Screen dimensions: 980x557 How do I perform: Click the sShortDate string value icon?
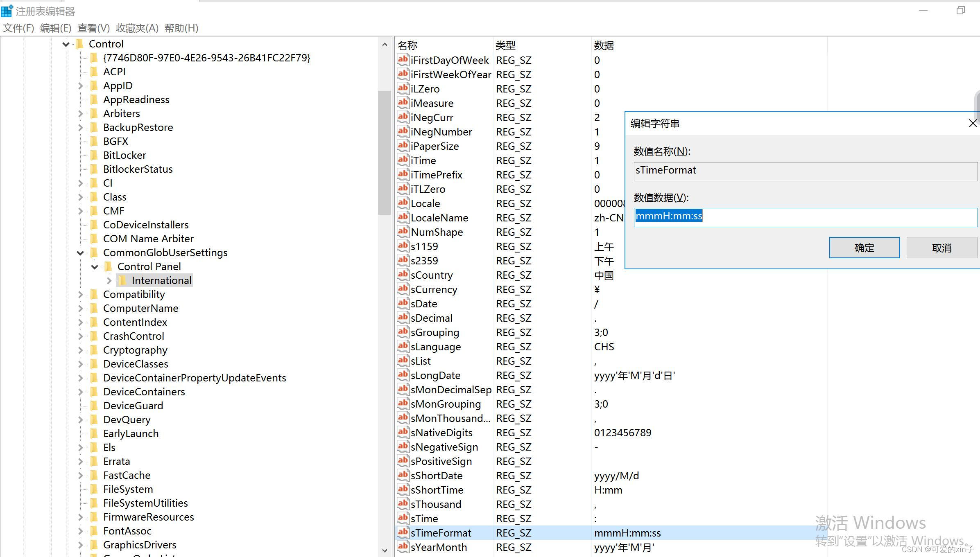click(403, 475)
